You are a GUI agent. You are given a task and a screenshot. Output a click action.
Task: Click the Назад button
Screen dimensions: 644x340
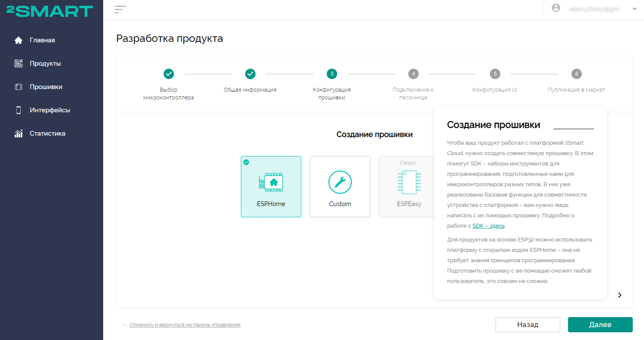528,325
